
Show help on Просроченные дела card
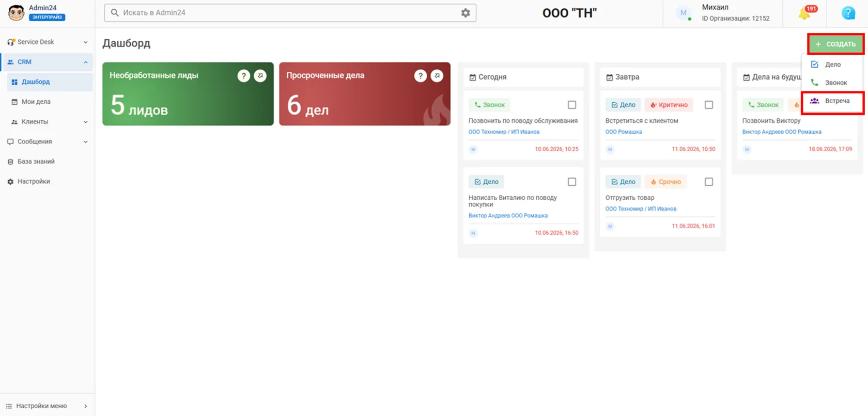click(x=421, y=76)
